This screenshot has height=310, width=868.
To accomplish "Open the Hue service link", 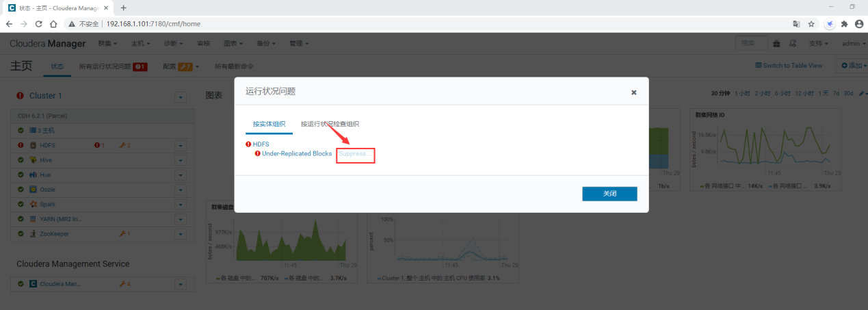I will tap(45, 175).
